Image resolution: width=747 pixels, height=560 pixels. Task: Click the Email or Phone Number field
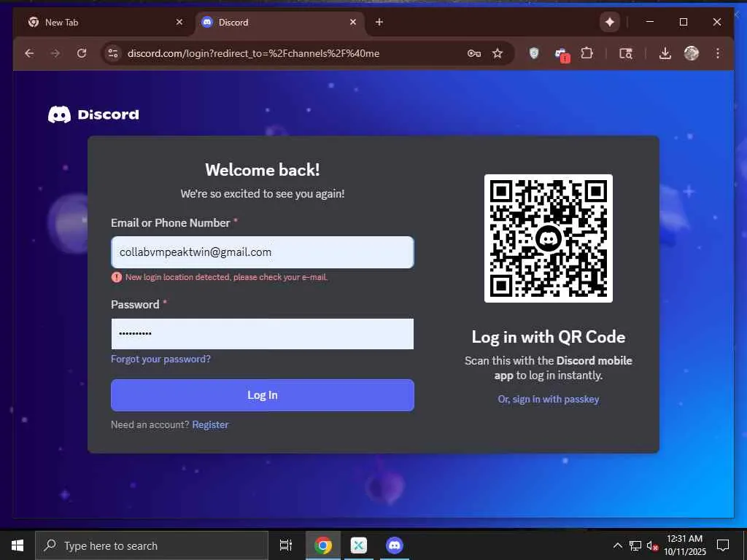263,252
